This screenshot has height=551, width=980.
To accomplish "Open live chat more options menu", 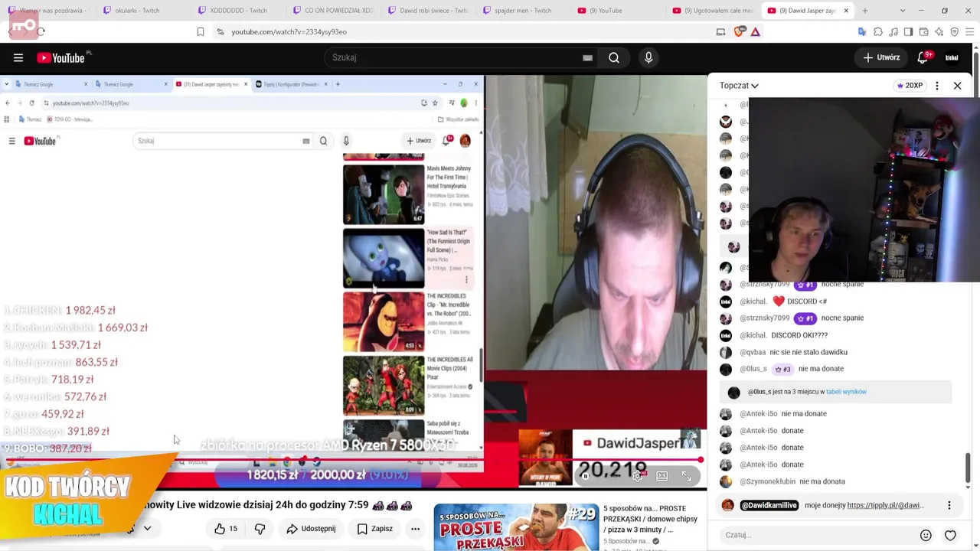I will point(937,86).
